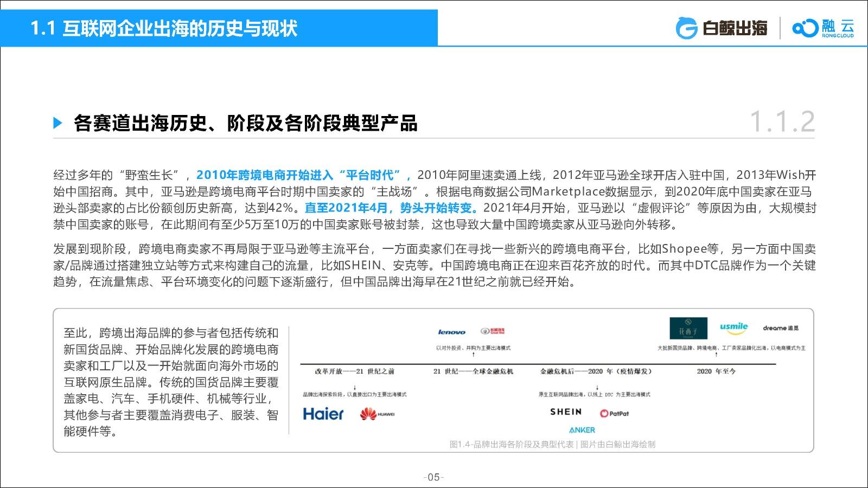
Task: Click the blue text "直至2021年4月，势头开始转变。"
Action: 392,208
